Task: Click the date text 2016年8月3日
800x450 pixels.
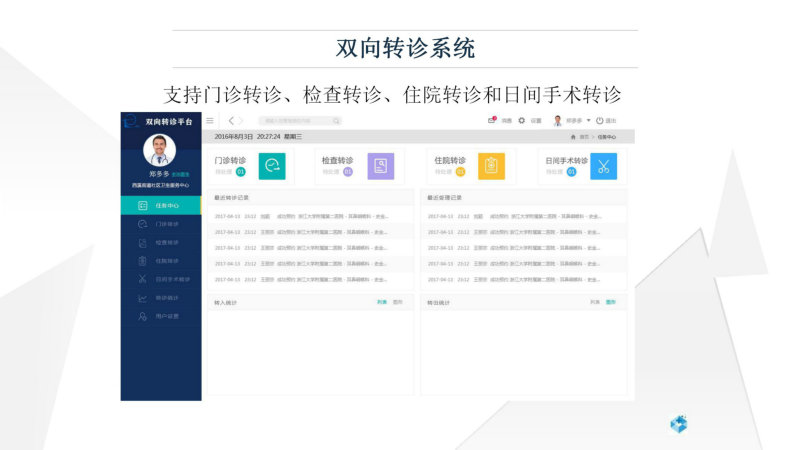Action: click(x=234, y=137)
